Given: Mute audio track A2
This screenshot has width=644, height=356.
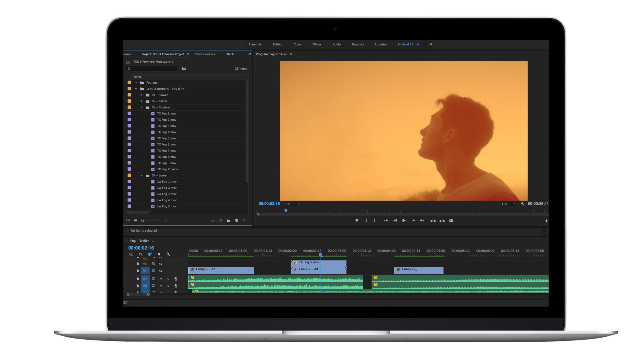Looking at the screenshot, I should [161, 286].
